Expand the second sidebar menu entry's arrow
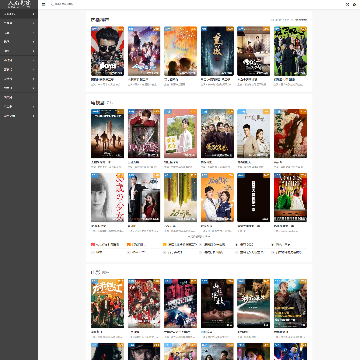The width and height of the screenshot is (360, 360). [34, 23]
